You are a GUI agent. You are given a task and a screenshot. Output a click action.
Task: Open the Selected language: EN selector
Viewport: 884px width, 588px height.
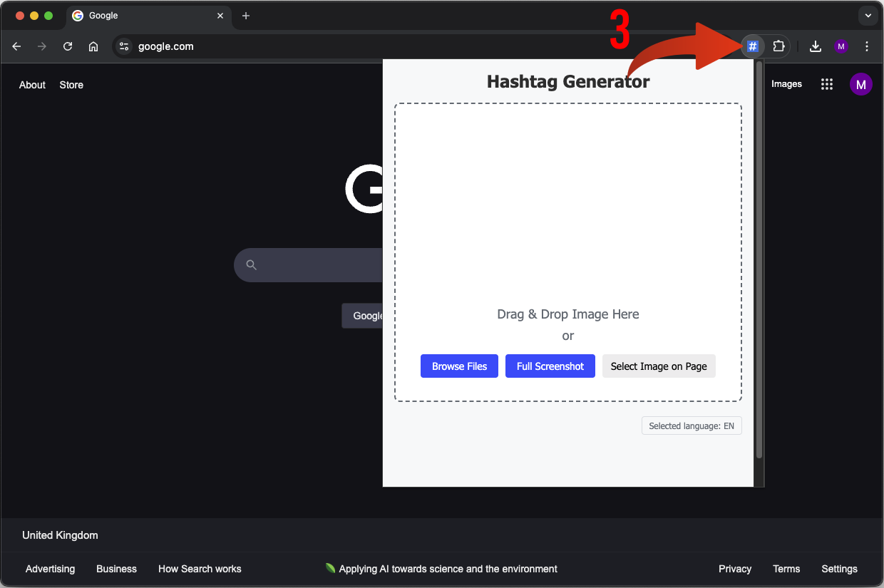click(x=692, y=425)
